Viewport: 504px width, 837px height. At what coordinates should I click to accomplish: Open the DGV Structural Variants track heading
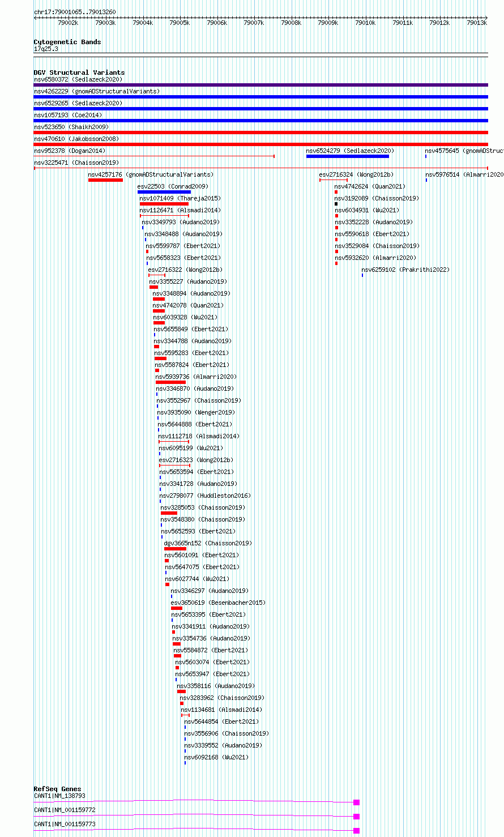79,72
